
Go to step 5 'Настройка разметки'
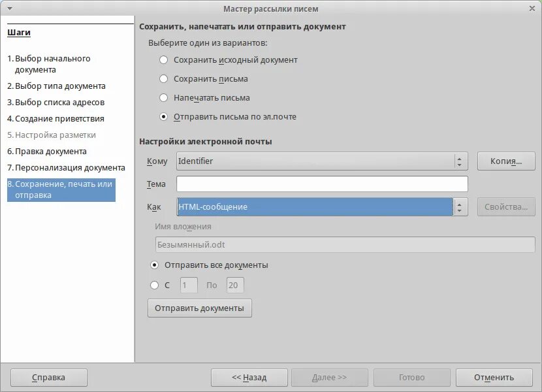point(52,135)
